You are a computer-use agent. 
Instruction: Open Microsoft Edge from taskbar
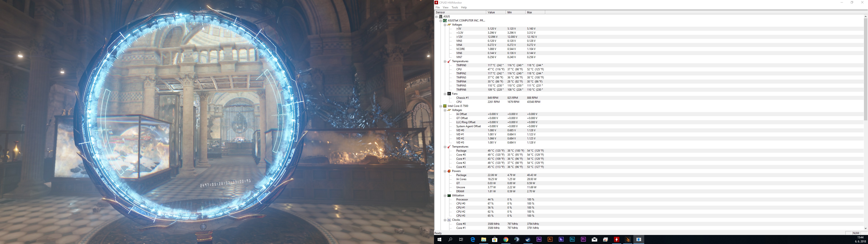(472, 239)
